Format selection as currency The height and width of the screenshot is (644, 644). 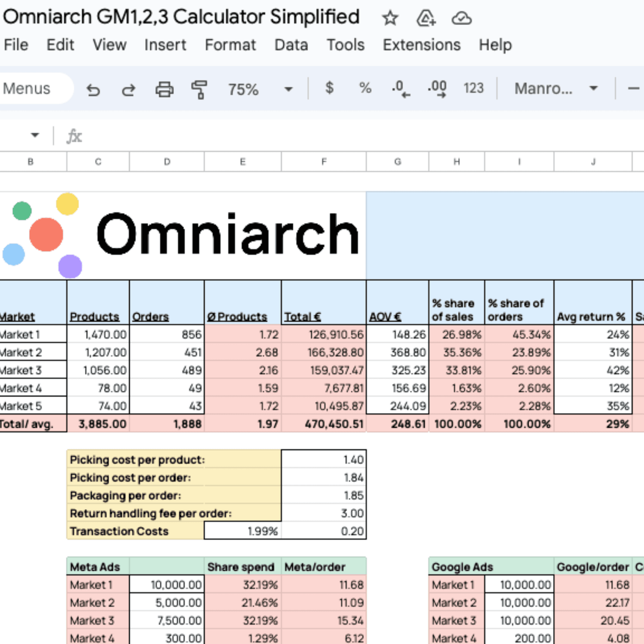329,89
